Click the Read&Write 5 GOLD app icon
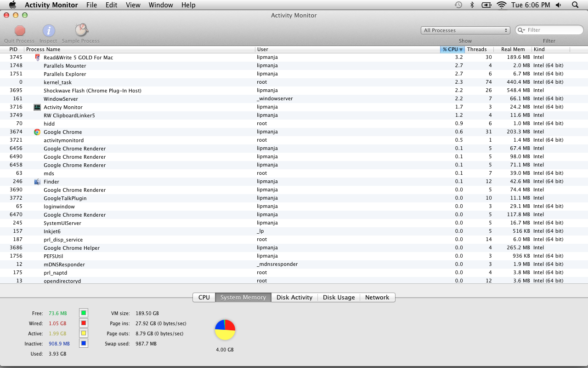Image resolution: width=588 pixels, height=368 pixels. point(37,57)
